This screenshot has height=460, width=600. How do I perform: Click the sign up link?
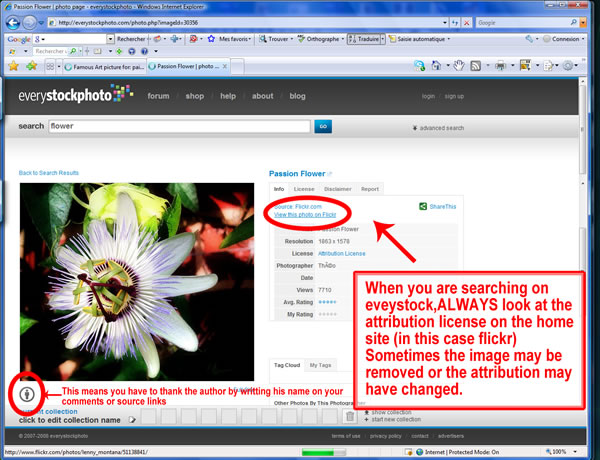454,96
